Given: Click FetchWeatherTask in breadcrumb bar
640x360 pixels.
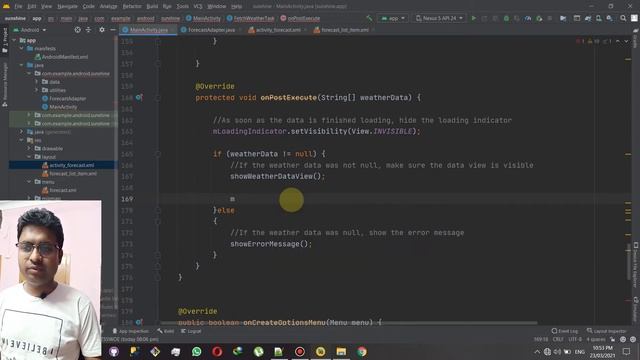Looking at the screenshot, I should (251, 18).
